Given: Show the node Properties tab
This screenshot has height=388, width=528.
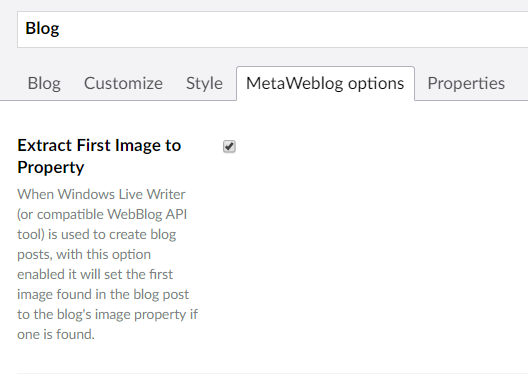Looking at the screenshot, I should [466, 83].
